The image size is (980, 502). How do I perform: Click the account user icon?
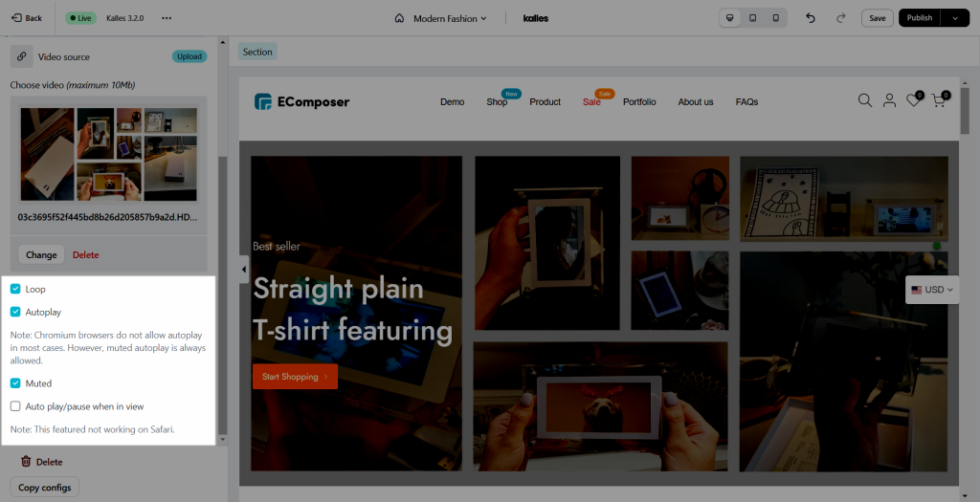coord(889,100)
